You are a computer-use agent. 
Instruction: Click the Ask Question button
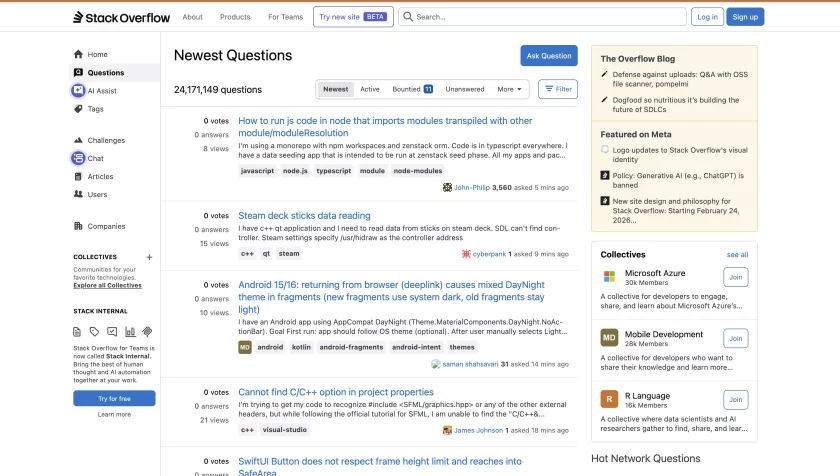(549, 56)
